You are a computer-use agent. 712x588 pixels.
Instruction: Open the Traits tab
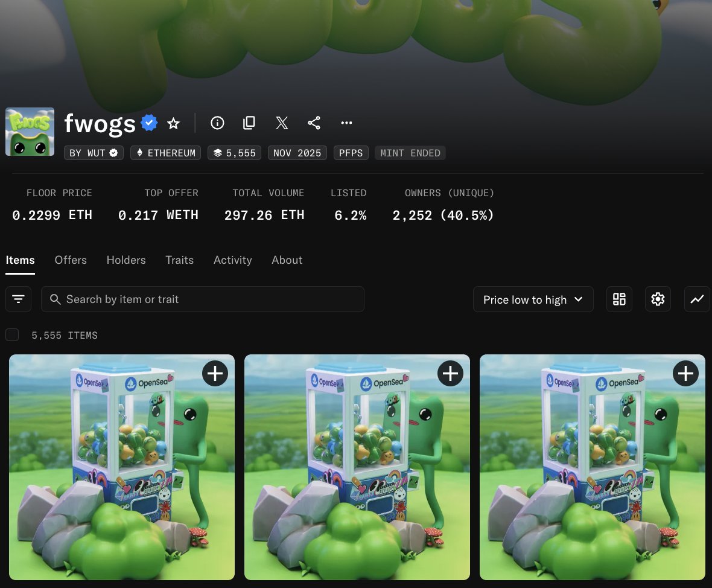point(179,260)
